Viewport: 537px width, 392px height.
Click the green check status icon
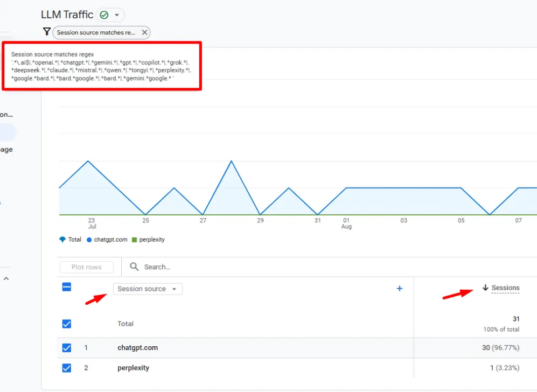[104, 15]
